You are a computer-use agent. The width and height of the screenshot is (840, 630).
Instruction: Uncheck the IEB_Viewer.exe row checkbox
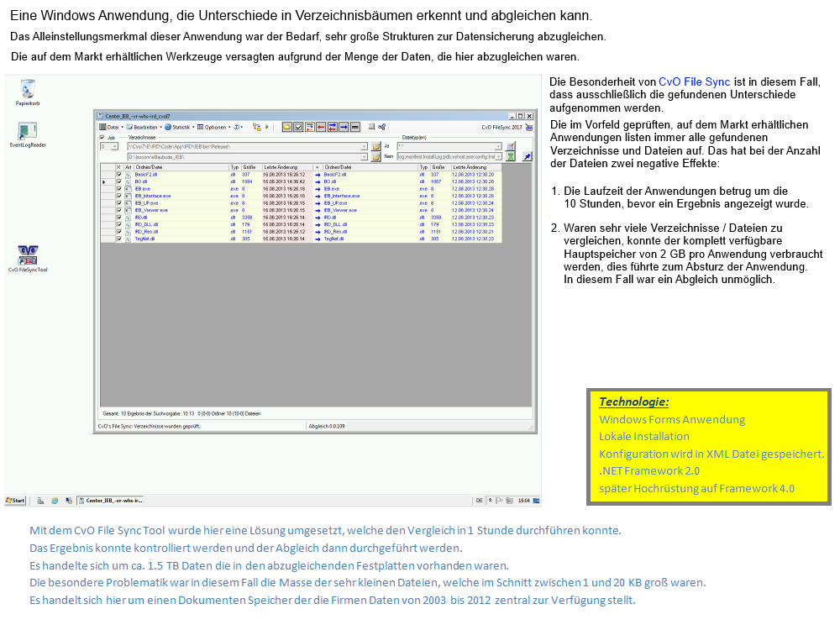119,211
